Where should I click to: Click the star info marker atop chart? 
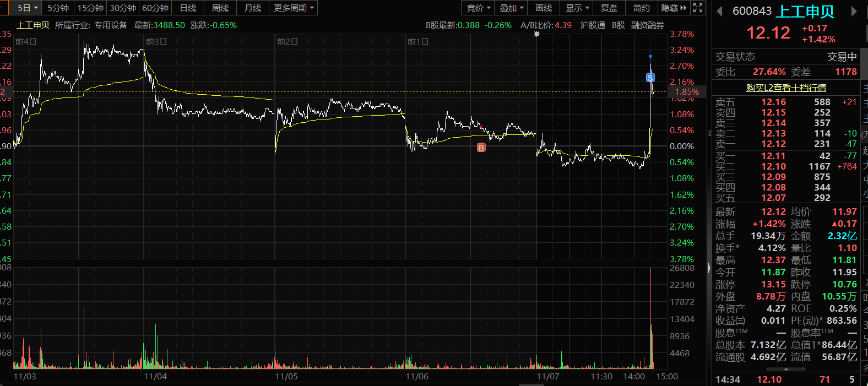(537, 34)
